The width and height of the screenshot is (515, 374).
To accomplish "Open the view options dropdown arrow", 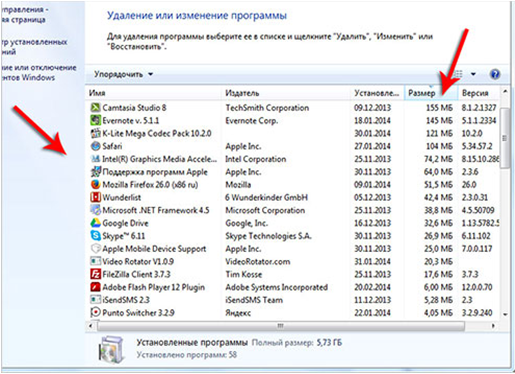I will pos(473,74).
